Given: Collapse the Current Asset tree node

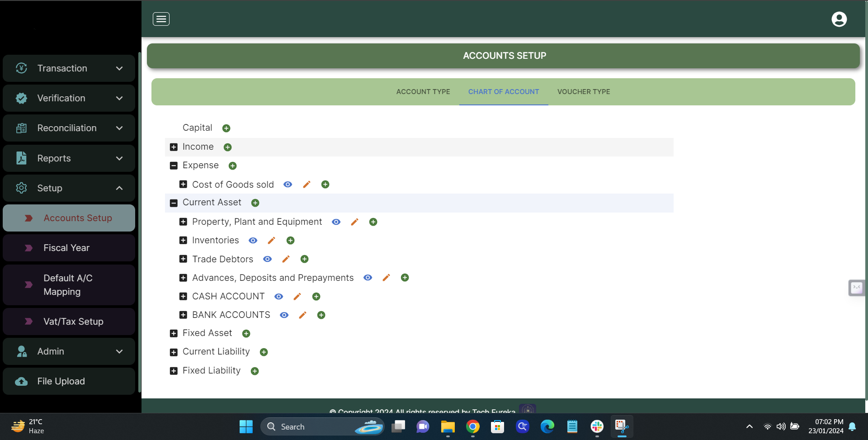Looking at the screenshot, I should coord(174,203).
